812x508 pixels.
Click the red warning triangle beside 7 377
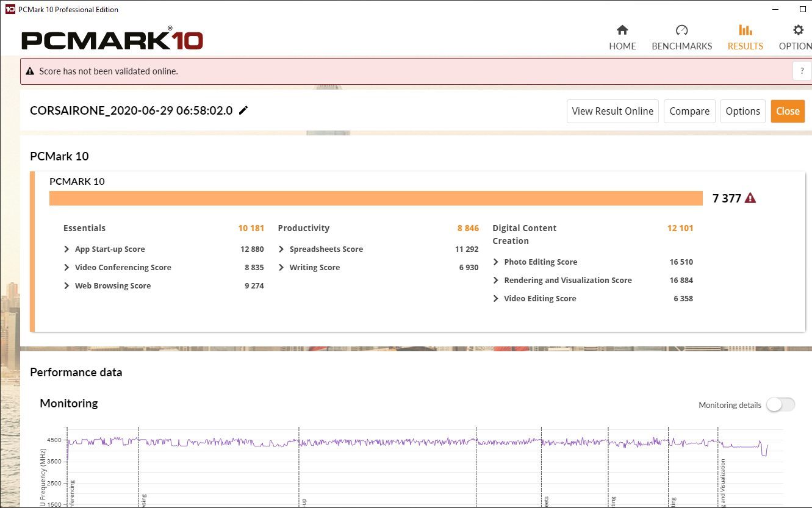point(750,198)
